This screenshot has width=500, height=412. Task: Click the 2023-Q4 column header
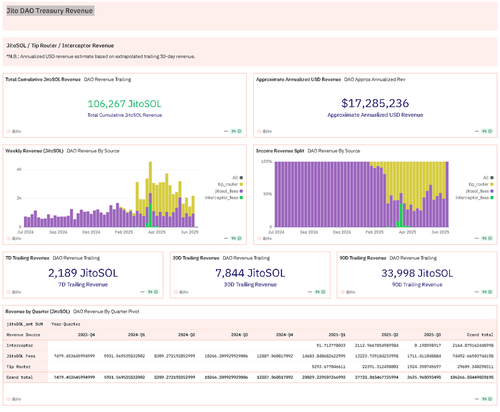click(86, 335)
